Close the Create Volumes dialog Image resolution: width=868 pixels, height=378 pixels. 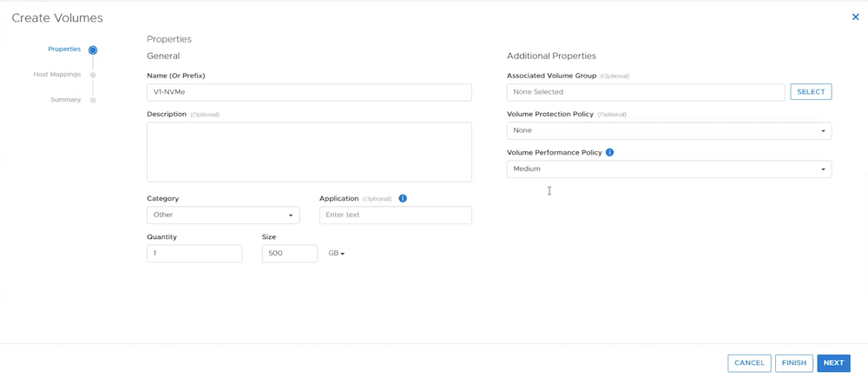pyautogui.click(x=855, y=17)
